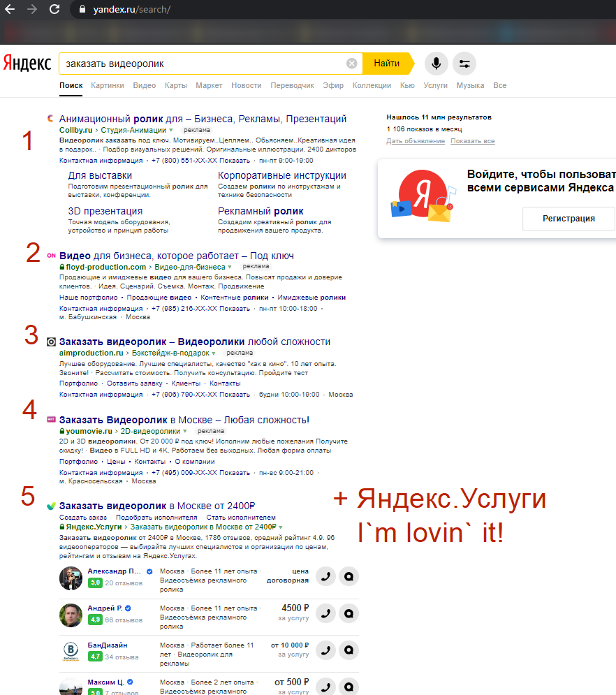Open the Анимационный ролик для Бизнеса result
The width and height of the screenshot is (616, 695).
203,119
